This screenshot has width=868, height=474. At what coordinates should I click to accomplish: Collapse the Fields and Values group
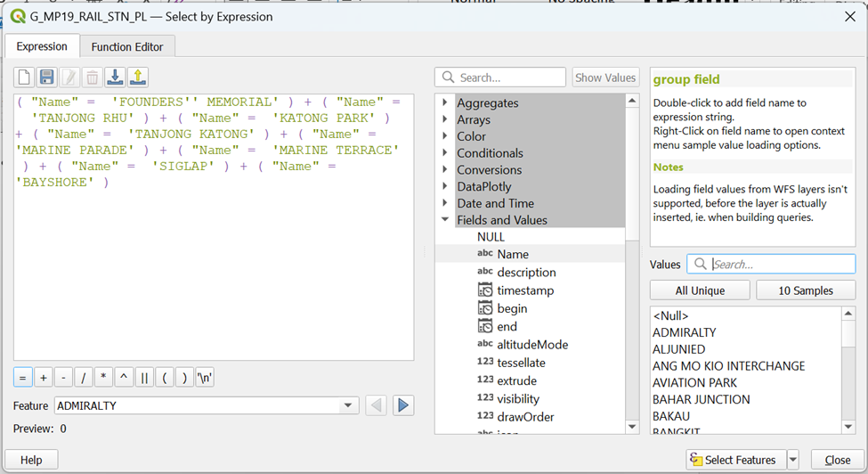pos(445,220)
